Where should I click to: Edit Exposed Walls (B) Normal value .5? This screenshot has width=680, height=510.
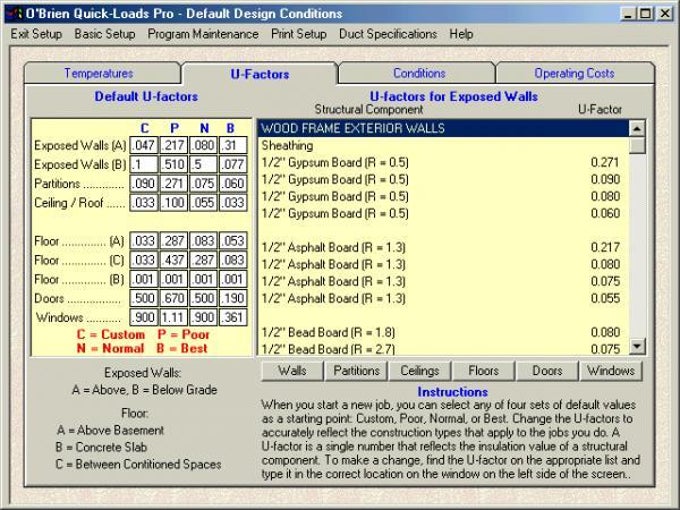pos(203,164)
